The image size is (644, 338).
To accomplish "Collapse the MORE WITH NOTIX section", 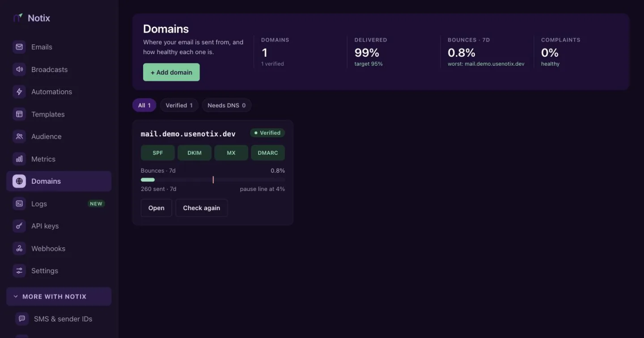I will tap(59, 296).
